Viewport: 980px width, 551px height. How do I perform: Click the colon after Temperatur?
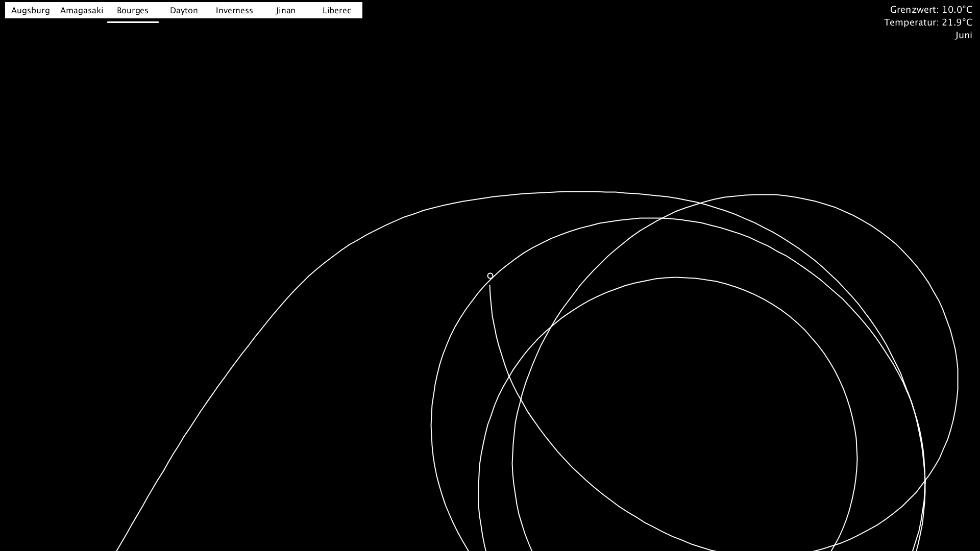coord(938,23)
